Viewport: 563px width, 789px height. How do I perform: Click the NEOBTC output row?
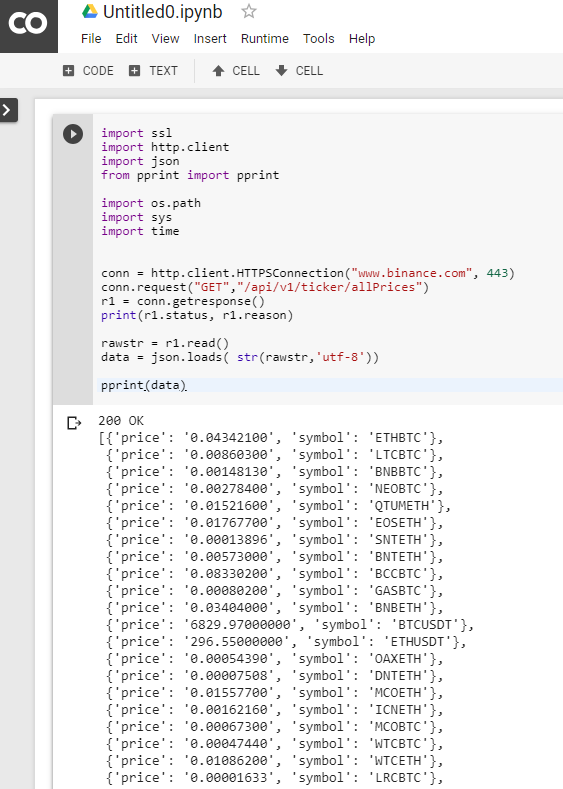275,489
